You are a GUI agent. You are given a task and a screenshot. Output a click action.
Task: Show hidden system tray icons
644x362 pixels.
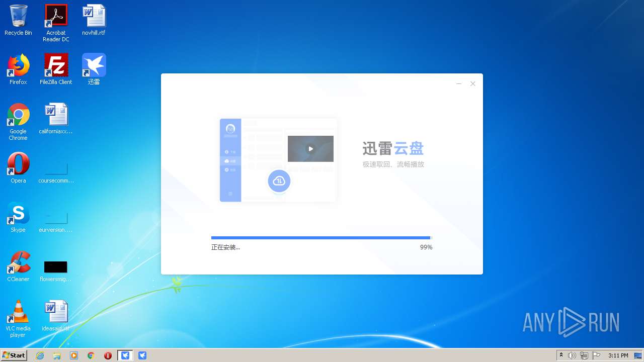pyautogui.click(x=561, y=355)
